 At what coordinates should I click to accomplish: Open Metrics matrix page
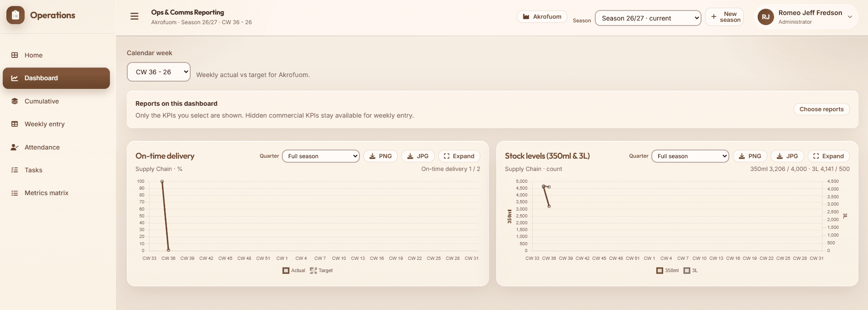pos(56,193)
